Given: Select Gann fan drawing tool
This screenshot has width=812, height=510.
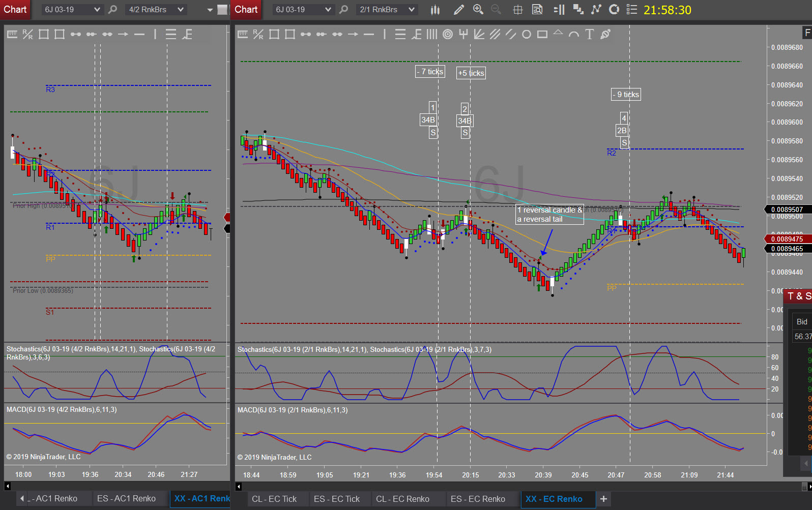Looking at the screenshot, I should click(x=479, y=34).
